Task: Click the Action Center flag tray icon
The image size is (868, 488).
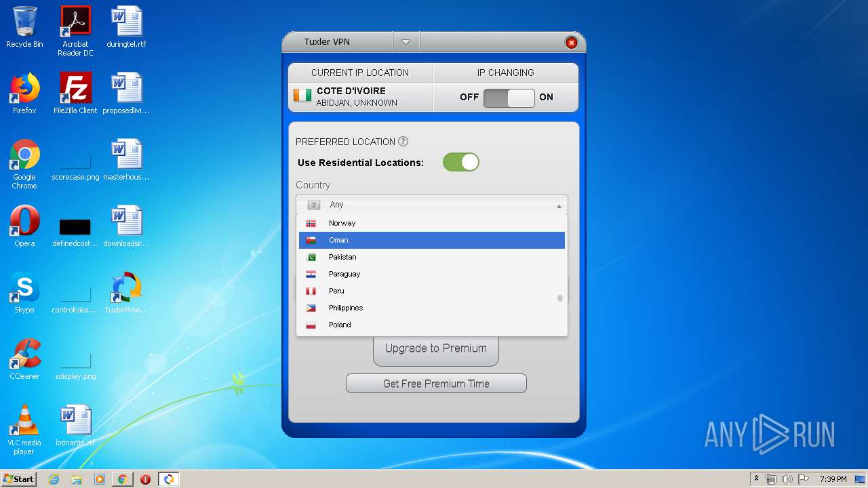Action: (803, 479)
